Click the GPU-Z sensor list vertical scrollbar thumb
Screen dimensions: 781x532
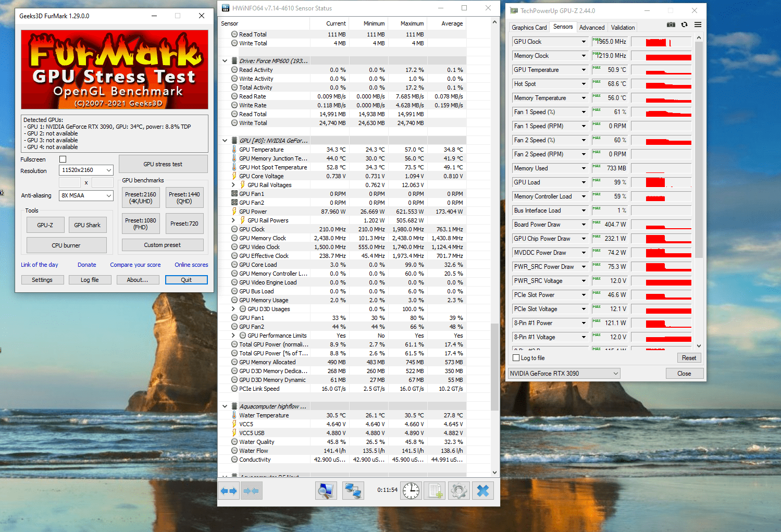coord(699,150)
